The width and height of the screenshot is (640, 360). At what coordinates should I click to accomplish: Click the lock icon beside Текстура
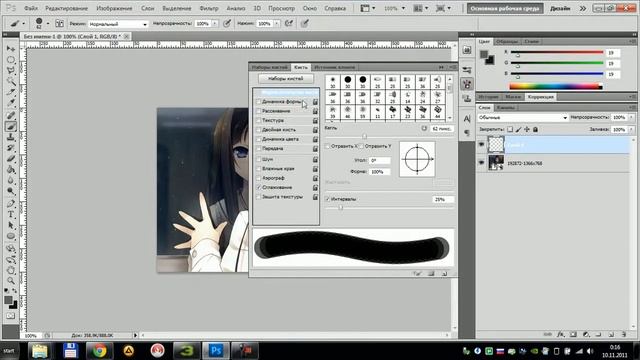[315, 120]
